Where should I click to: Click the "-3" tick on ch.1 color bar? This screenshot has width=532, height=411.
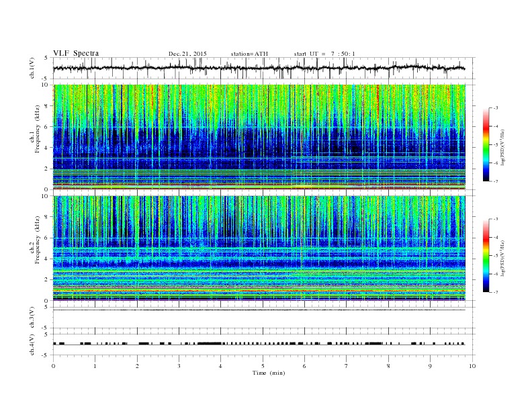pos(496,108)
